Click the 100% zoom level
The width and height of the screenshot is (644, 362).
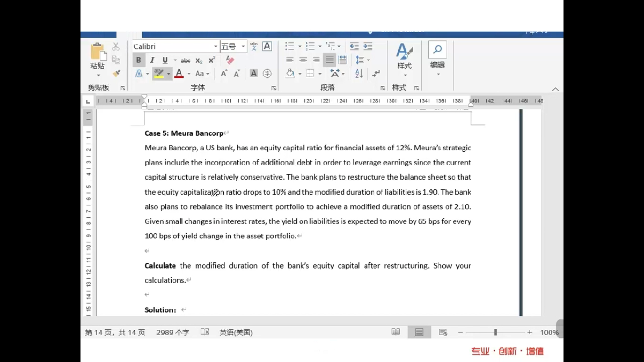[549, 333]
